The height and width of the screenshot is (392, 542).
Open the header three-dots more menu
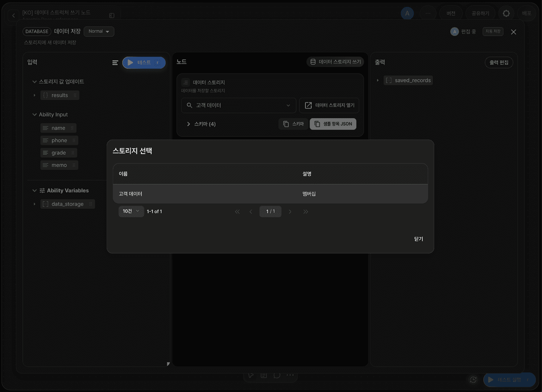tap(428, 13)
